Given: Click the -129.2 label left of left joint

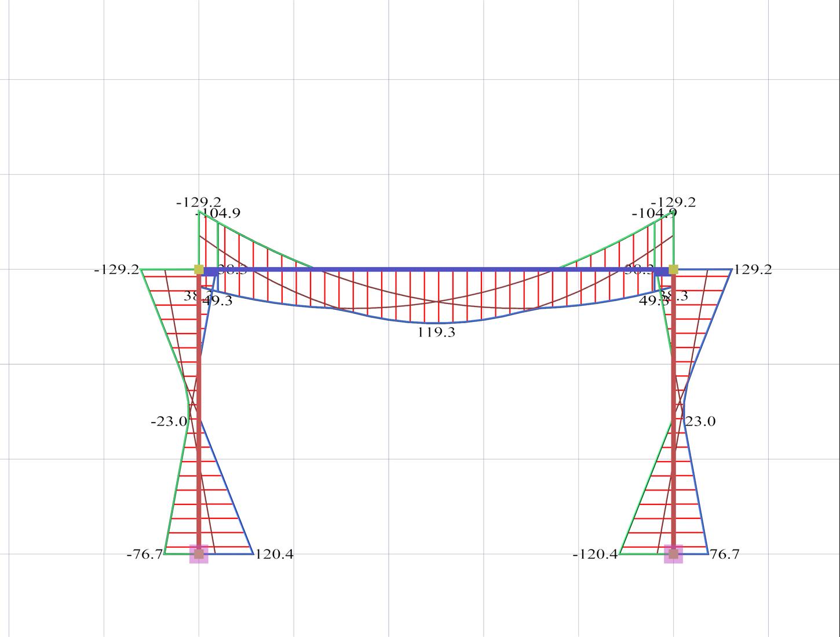Looking at the screenshot, I should click(x=116, y=269).
